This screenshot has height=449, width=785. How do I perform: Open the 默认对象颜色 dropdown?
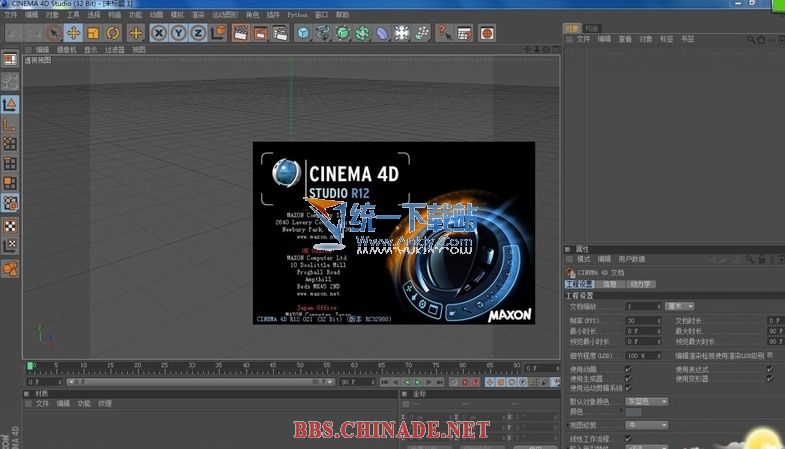[x=647, y=401]
